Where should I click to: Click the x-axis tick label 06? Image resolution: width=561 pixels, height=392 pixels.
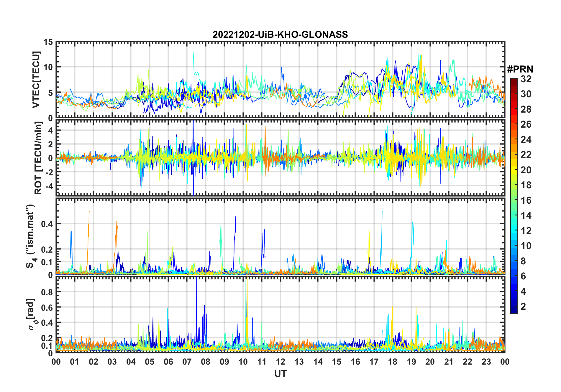pos(168,362)
